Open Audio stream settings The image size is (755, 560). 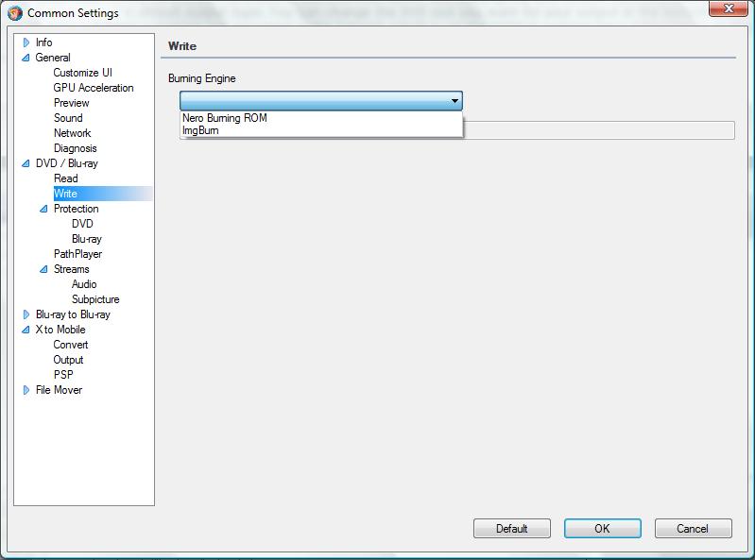click(x=84, y=284)
